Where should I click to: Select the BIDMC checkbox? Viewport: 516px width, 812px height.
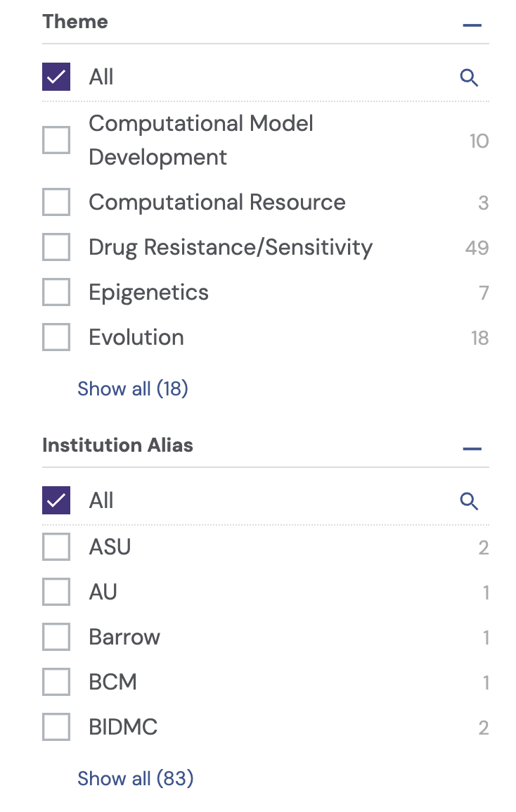(56, 727)
